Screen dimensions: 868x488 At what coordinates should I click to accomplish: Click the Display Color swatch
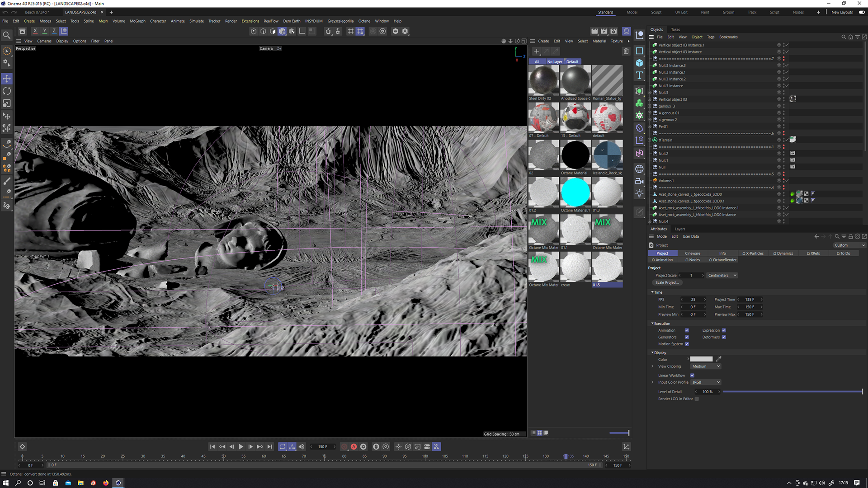[701, 359]
